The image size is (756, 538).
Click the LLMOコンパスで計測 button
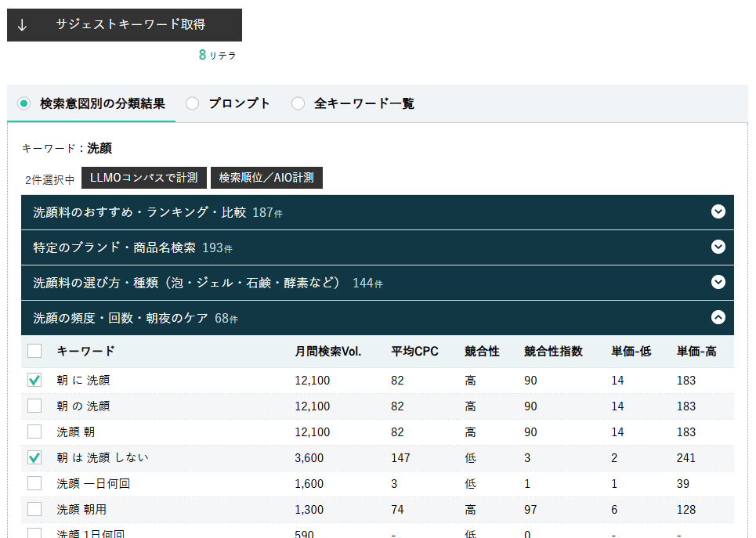144,178
